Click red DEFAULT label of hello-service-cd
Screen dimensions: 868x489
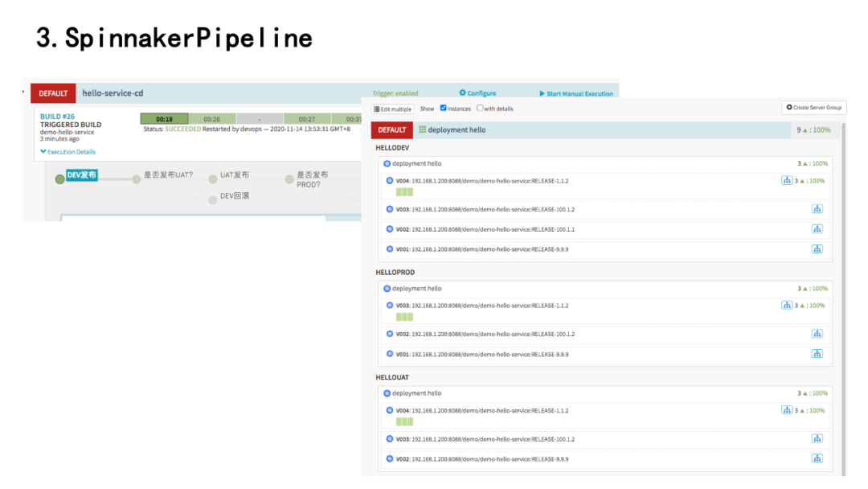point(53,93)
